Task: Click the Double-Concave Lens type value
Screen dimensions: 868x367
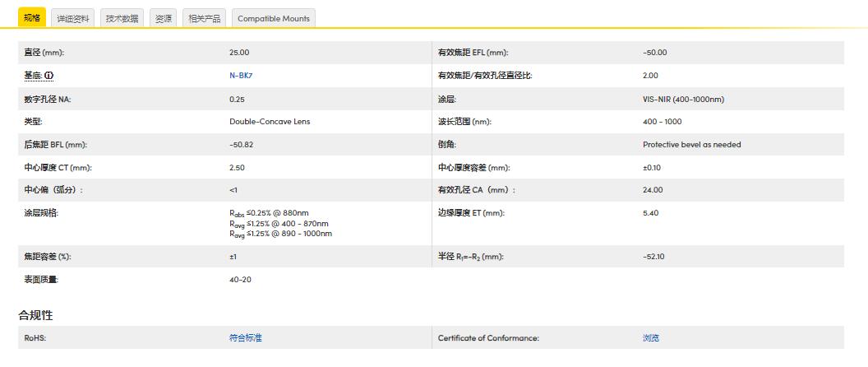Action: [270, 122]
